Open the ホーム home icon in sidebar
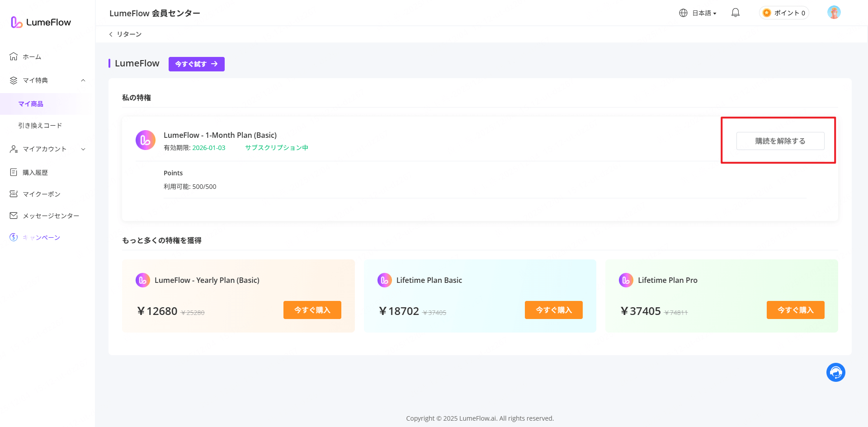This screenshot has width=868, height=427. coord(14,56)
